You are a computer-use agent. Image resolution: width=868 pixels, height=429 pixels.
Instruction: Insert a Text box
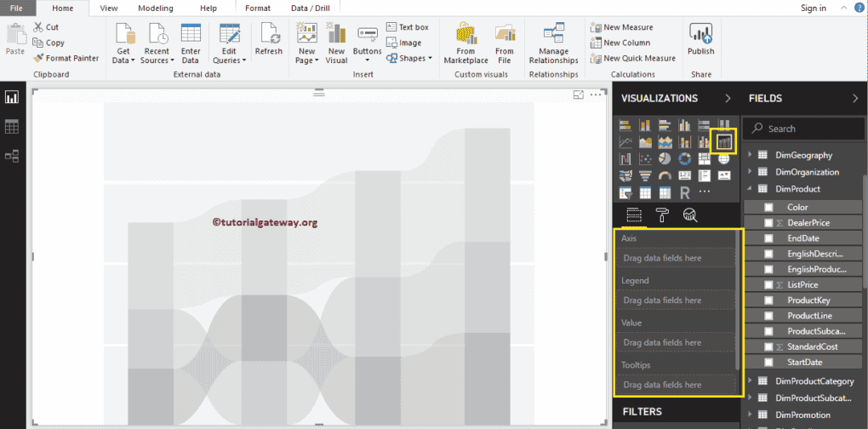(408, 27)
